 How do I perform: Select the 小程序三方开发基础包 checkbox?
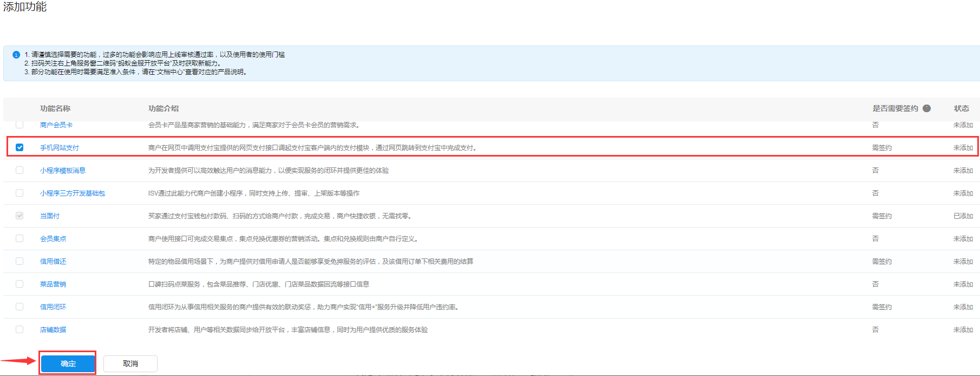click(19, 193)
